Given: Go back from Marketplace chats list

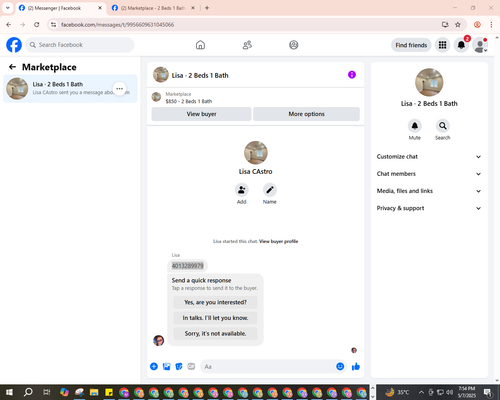Looking at the screenshot, I should (x=12, y=67).
